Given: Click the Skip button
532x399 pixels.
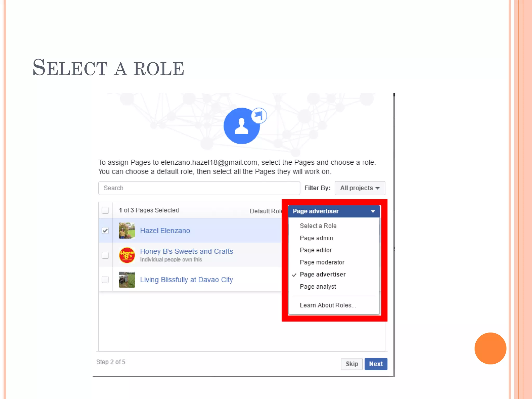Looking at the screenshot, I should click(352, 364).
